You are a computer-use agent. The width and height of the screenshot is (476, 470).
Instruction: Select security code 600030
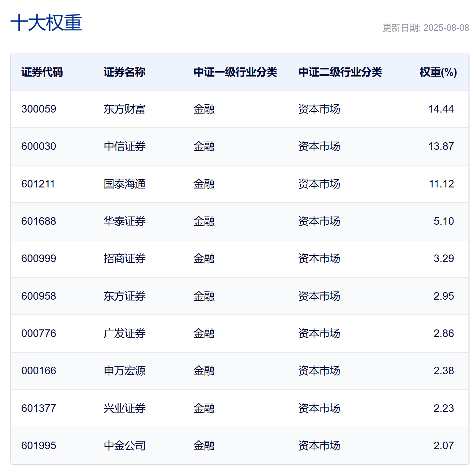click(39, 146)
